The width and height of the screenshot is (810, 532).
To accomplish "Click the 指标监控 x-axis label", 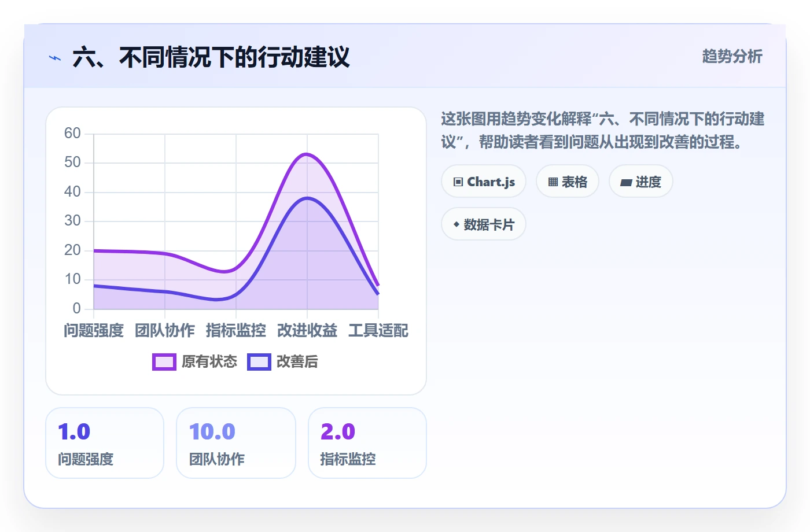I will [236, 331].
